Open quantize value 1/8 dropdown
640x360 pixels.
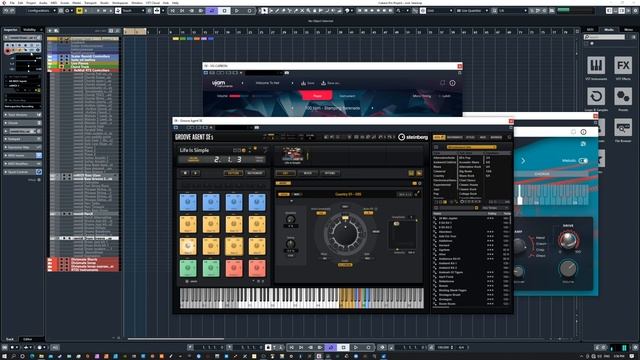click(512, 11)
